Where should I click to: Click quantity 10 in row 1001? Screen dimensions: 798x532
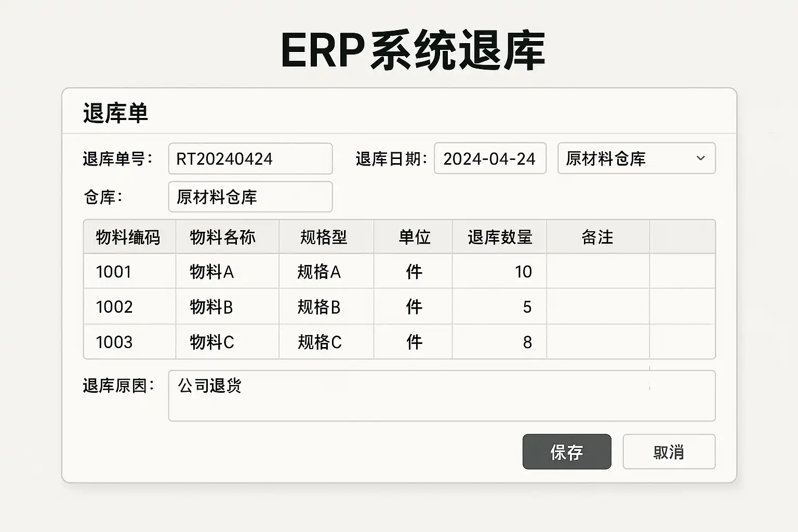pyautogui.click(x=499, y=271)
